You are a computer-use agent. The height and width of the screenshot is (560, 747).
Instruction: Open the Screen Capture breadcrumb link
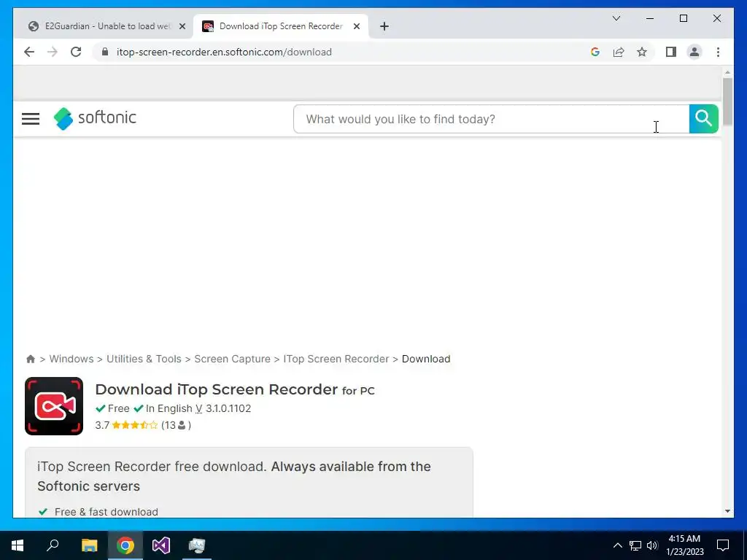232,359
